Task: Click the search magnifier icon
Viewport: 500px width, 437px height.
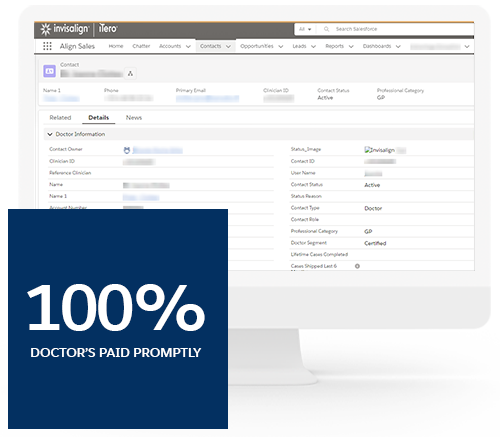Action: click(x=326, y=29)
